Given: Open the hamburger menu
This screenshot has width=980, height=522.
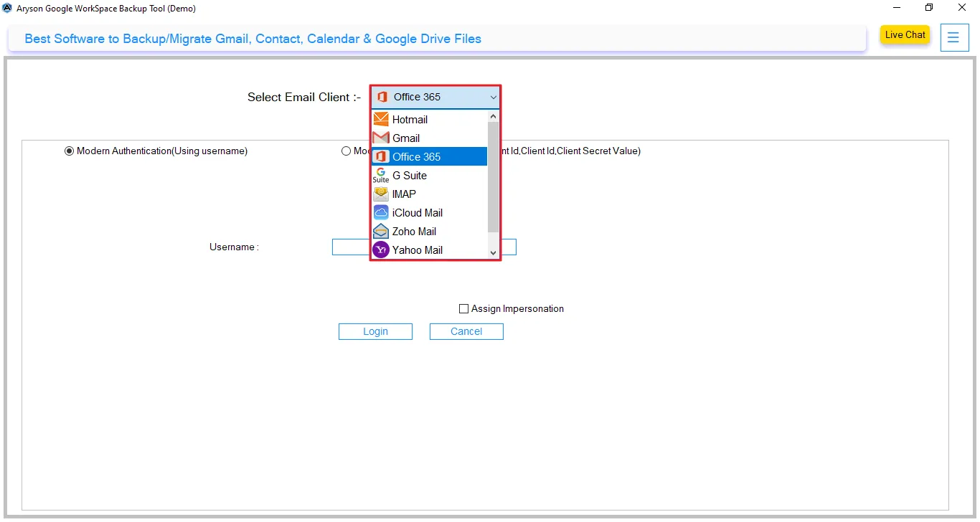Looking at the screenshot, I should click(954, 37).
